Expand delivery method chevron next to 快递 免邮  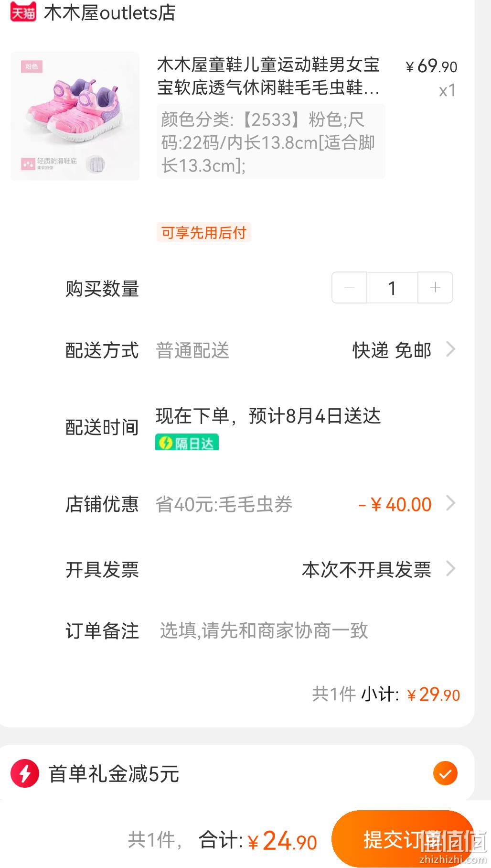[450, 349]
